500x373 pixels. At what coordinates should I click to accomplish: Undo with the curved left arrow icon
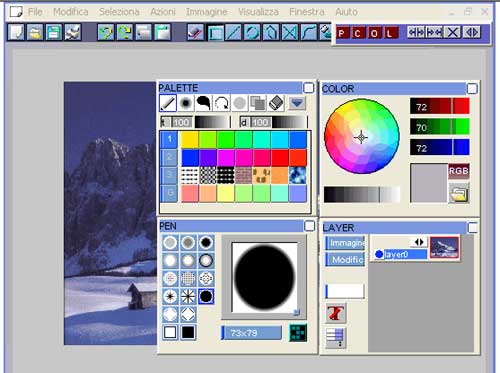(x=106, y=33)
